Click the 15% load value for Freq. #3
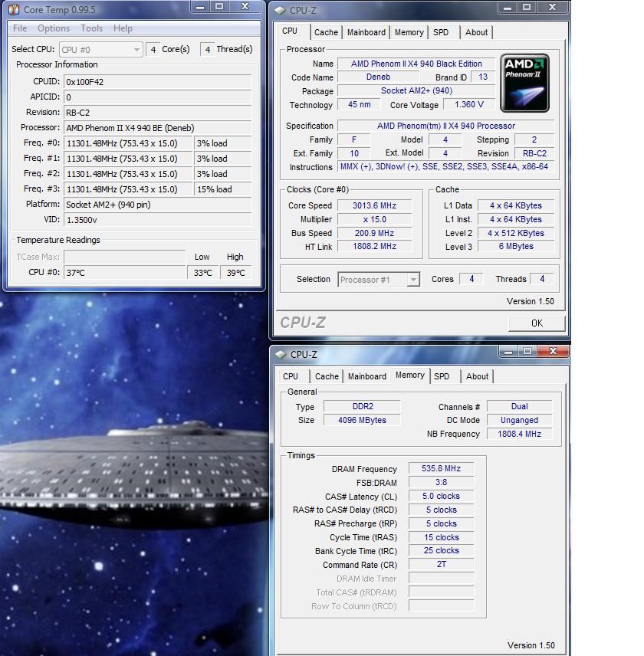Screen dimensions: 644x656 pyautogui.click(x=223, y=189)
